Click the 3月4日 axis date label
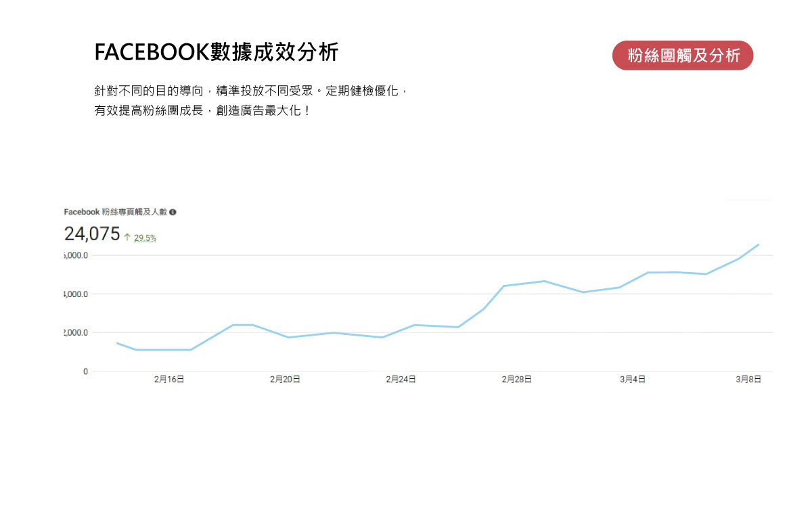This screenshot has width=812, height=515. (x=633, y=380)
